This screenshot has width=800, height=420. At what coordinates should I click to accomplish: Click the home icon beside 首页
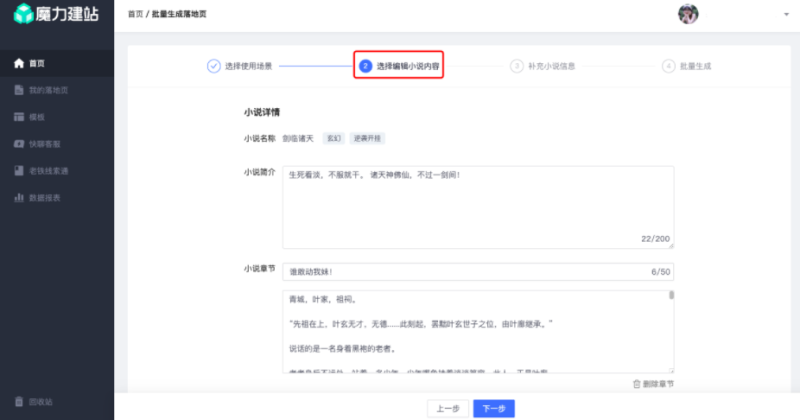(x=19, y=63)
